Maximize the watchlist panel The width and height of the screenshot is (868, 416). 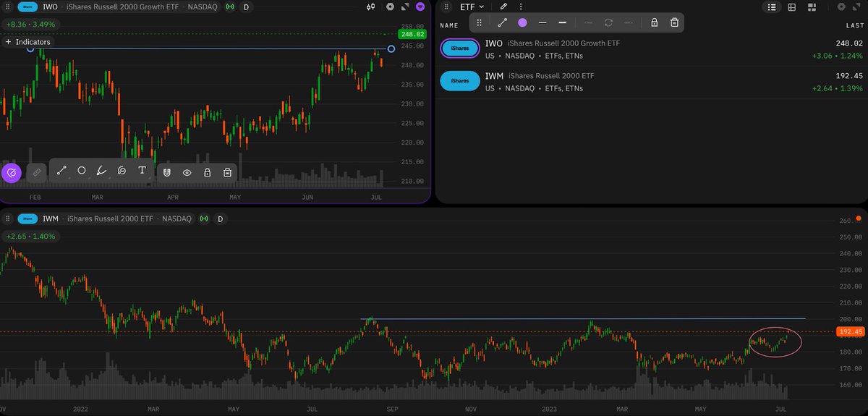click(x=856, y=7)
